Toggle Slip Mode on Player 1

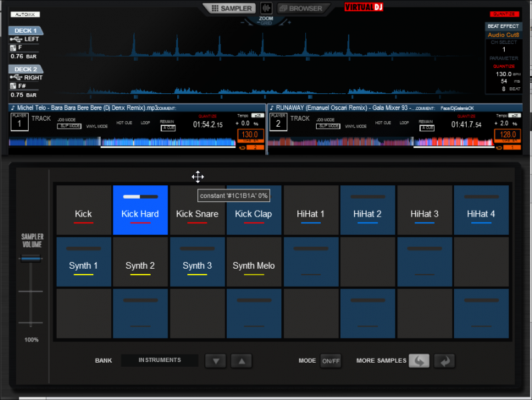coord(69,126)
